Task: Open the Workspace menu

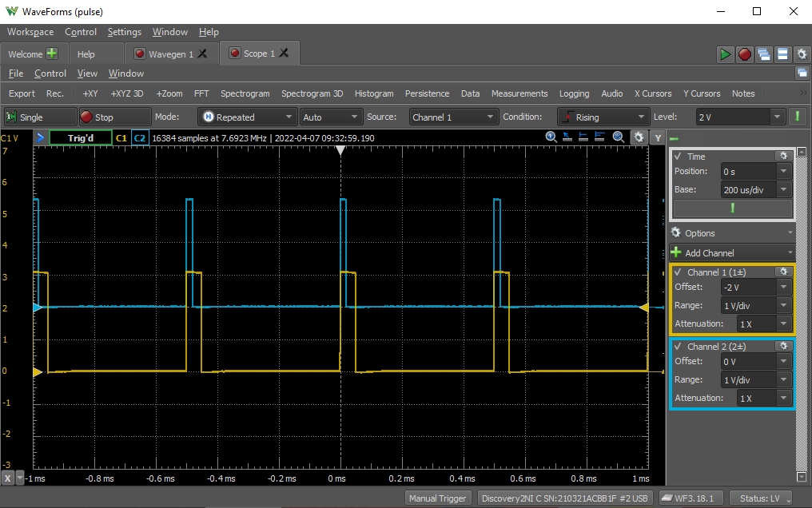Action: 30,32
